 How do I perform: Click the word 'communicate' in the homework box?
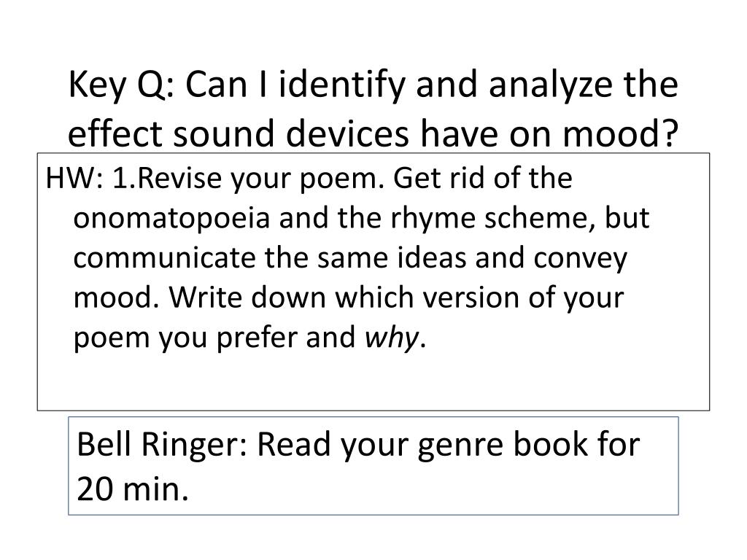165,258
